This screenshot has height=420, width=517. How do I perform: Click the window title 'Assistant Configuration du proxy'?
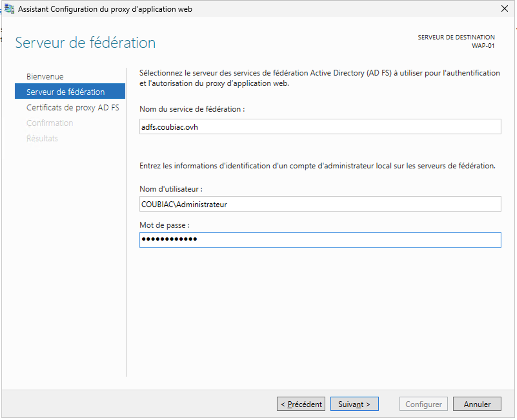click(x=105, y=9)
